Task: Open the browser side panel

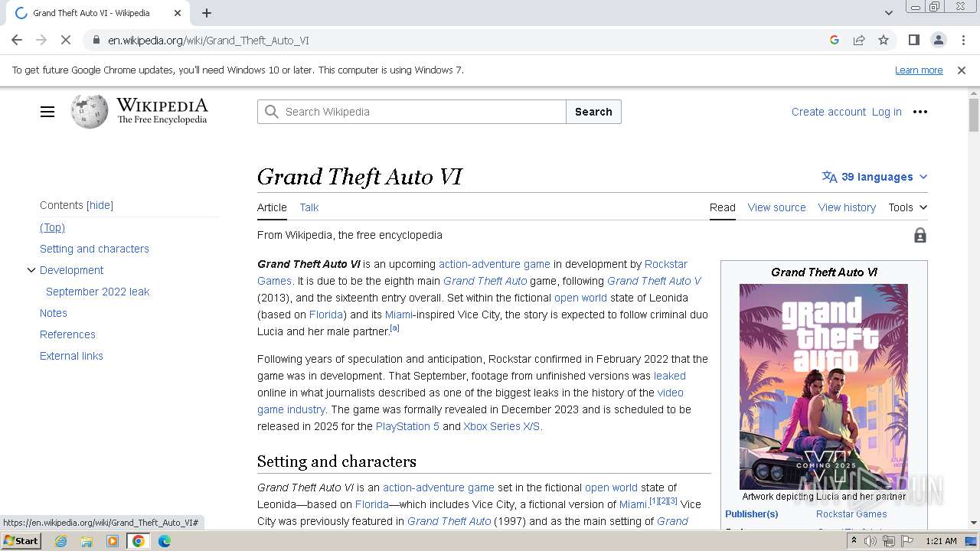Action: 913,40
